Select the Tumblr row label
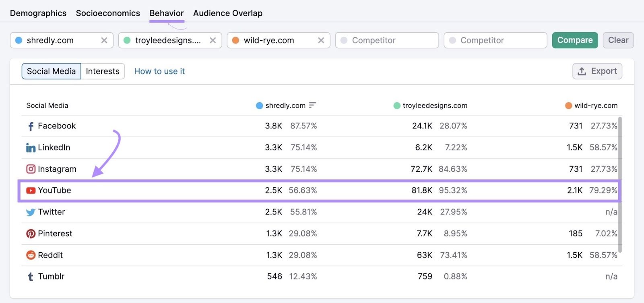 click(51, 276)
